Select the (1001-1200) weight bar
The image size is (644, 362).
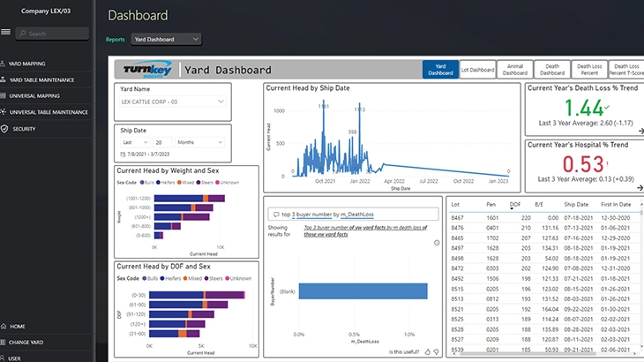coord(190,199)
